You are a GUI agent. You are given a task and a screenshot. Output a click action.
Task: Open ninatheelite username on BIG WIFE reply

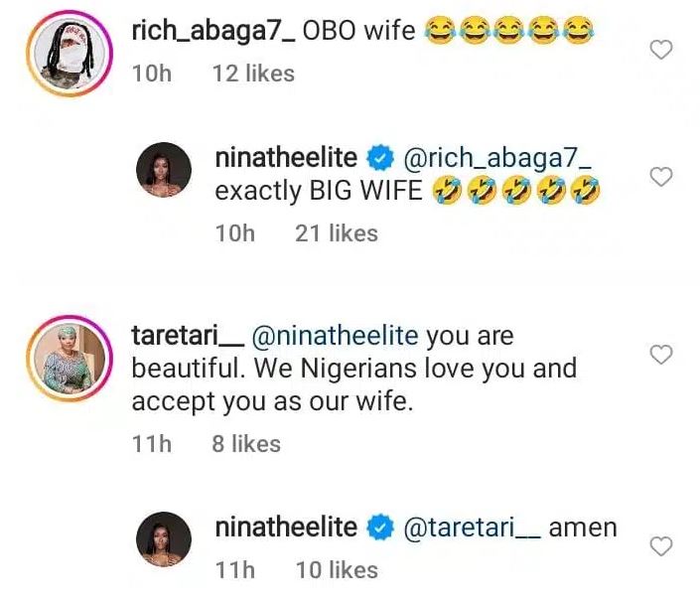point(286,156)
